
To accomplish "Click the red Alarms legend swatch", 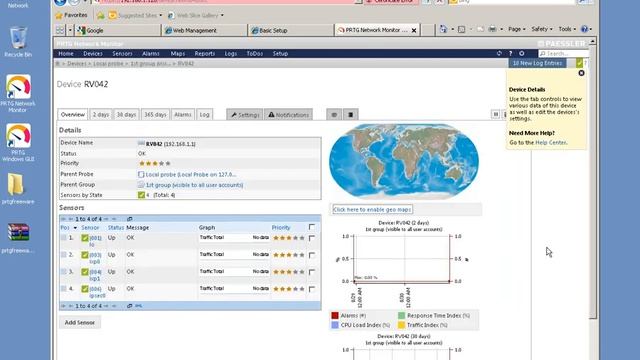I will pos(335,316).
